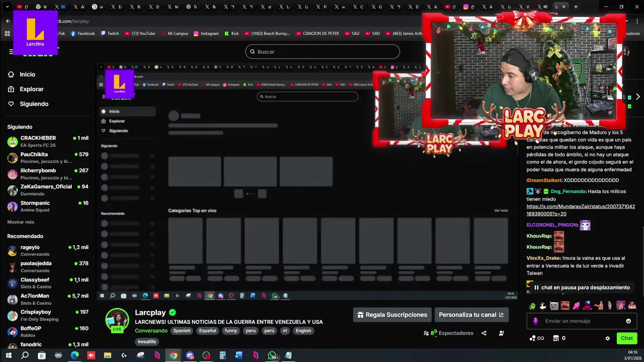Open Stormpanic channel in sidebar
This screenshot has width=644, height=362.
[48, 206]
